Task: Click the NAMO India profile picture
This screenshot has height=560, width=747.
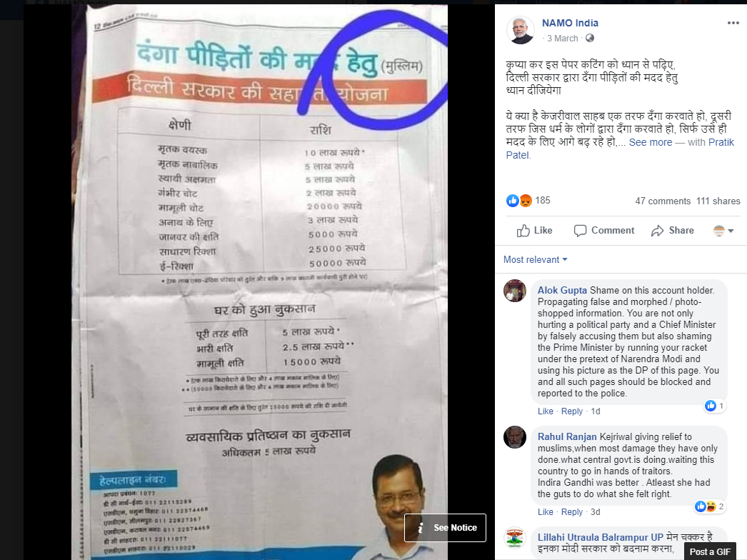Action: 520,30
